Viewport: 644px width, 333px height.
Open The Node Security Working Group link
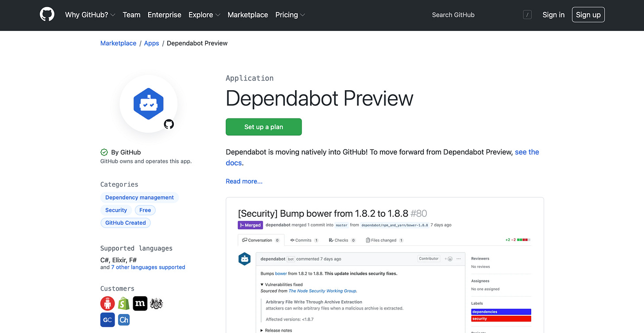[322, 291]
